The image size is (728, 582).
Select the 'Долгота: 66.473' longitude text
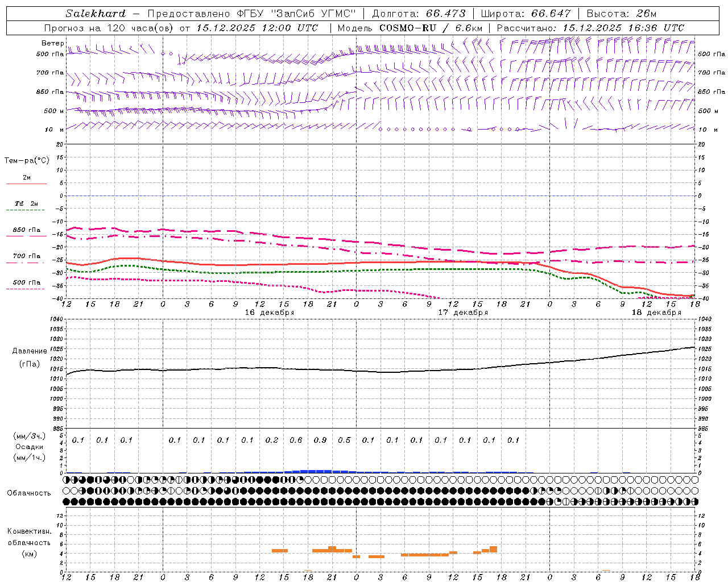pos(419,14)
